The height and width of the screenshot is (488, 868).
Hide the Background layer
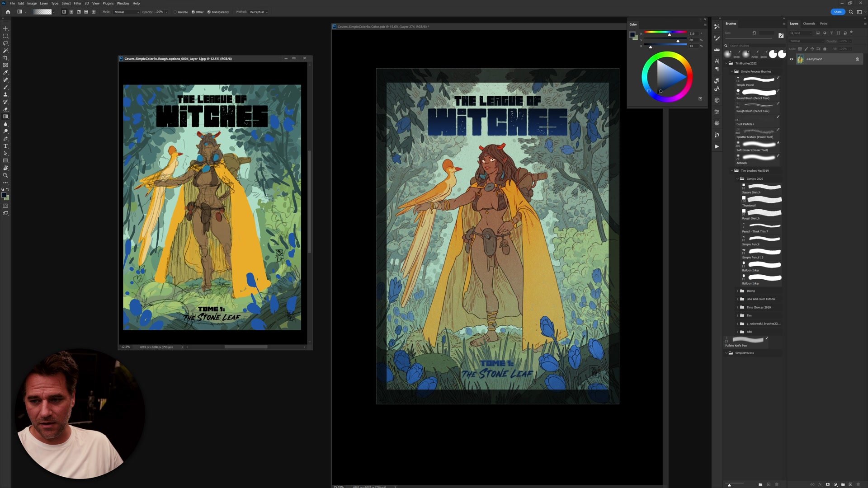pos(791,59)
